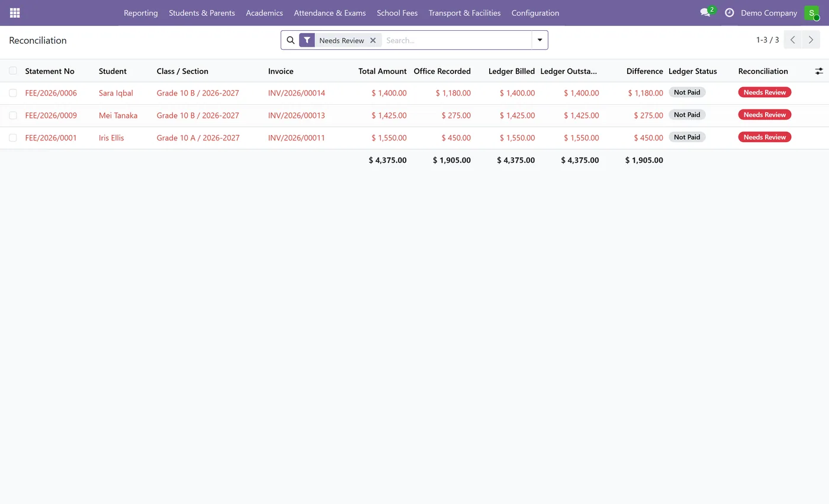Open the user avatar menu
The width and height of the screenshot is (829, 504).
click(812, 12)
